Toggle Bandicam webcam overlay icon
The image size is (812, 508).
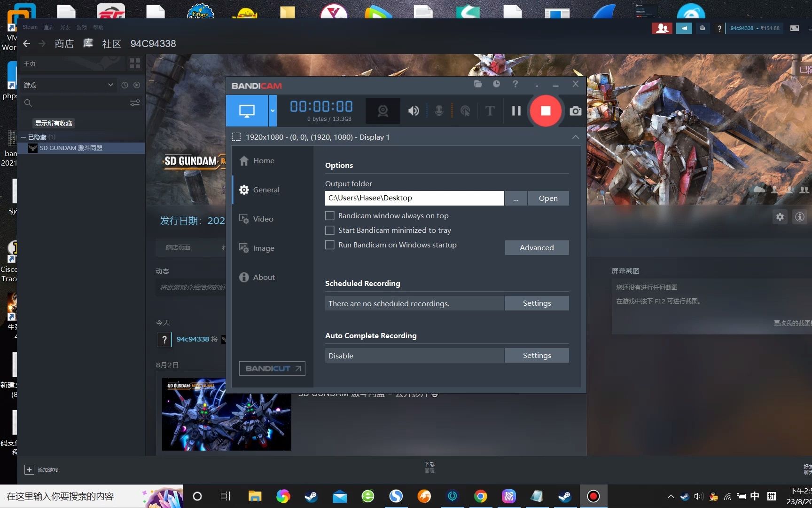383,111
